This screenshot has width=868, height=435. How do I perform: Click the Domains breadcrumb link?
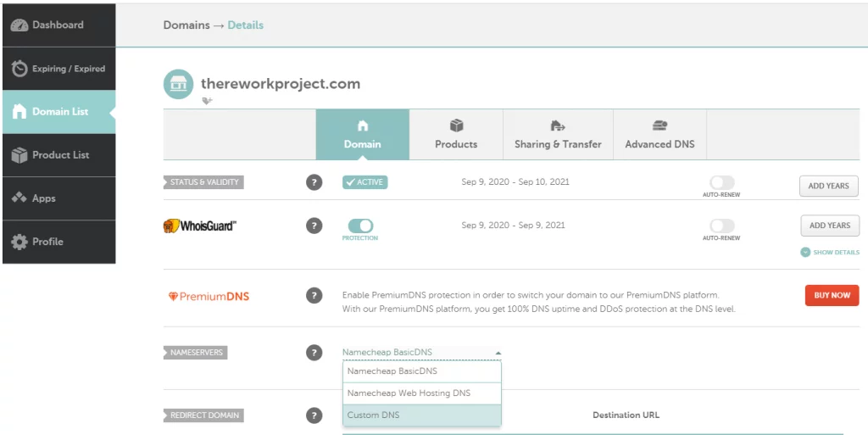tap(186, 25)
